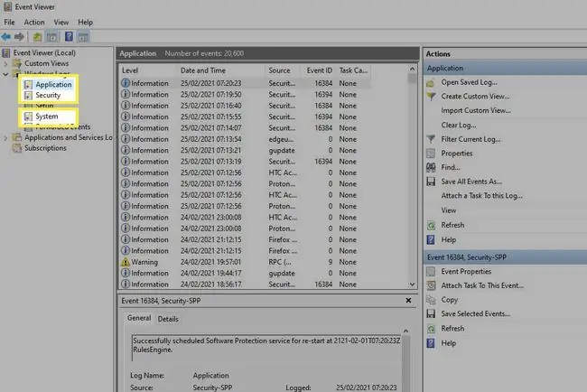Screen dimensions: 587x392
Task: Click the forward arrow toolbar icon
Action: [19, 37]
